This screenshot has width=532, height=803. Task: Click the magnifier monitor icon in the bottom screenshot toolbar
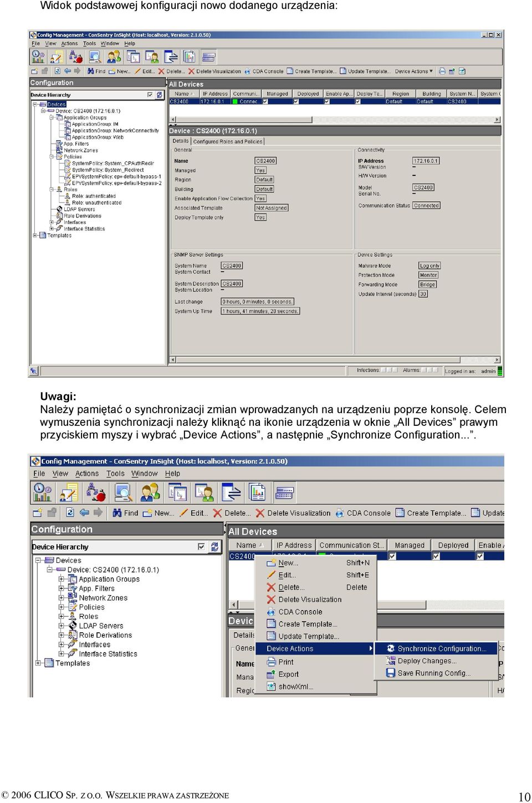click(123, 492)
